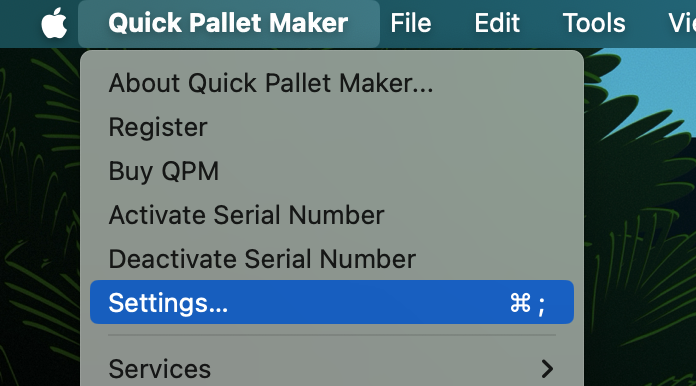
Task: Open the highlighted Settings… item
Action: pyautogui.click(x=332, y=302)
